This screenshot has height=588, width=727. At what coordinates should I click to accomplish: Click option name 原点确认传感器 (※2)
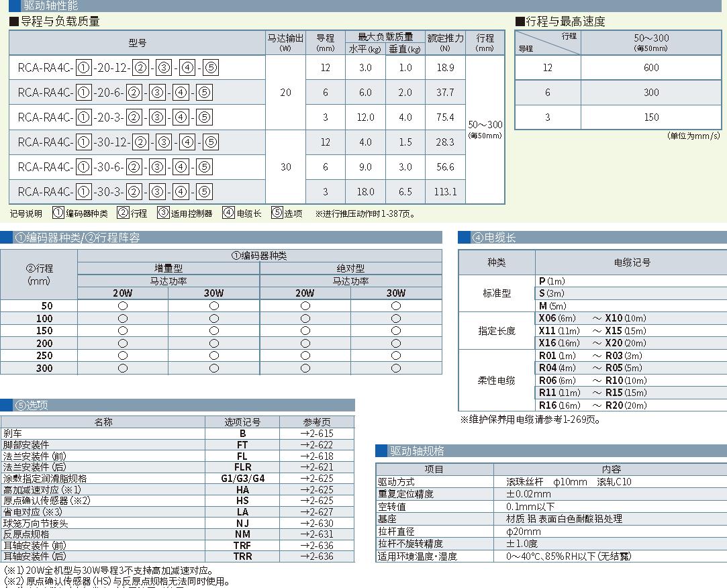point(47,501)
